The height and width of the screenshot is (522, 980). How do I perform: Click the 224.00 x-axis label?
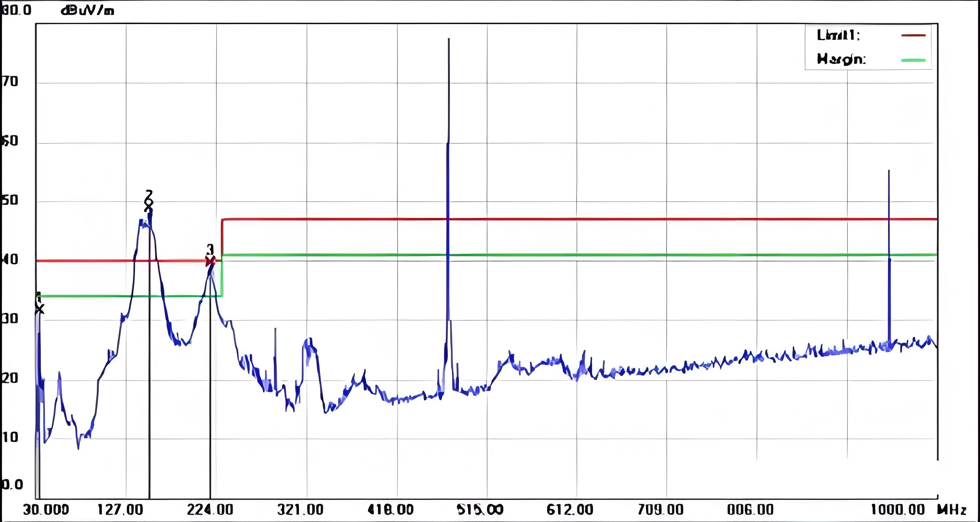click(x=210, y=509)
